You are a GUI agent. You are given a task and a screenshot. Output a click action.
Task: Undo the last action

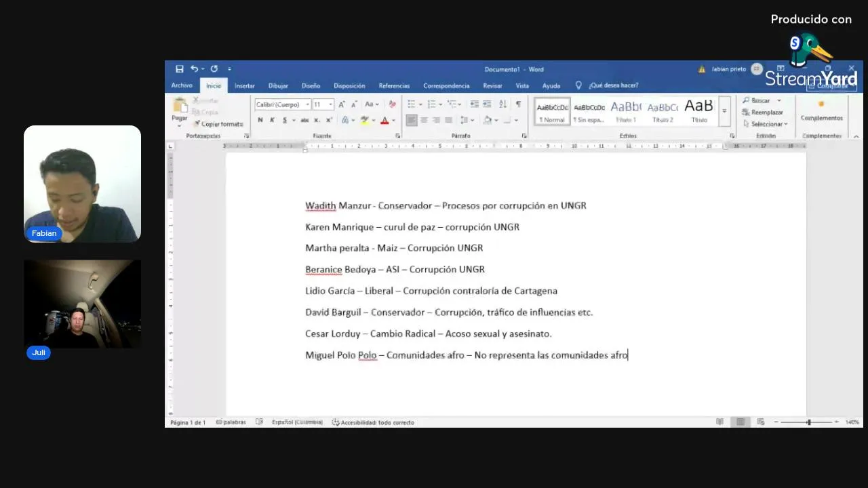[x=194, y=69]
